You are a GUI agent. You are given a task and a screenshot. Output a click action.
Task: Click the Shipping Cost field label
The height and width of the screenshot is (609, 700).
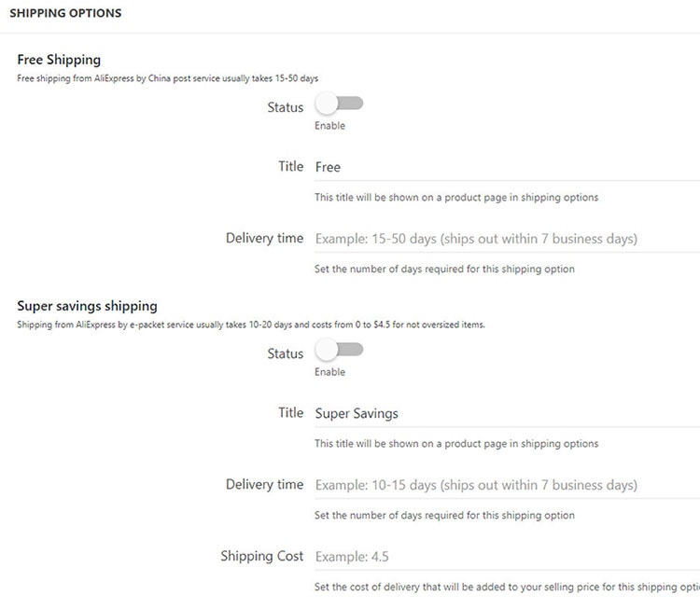262,556
